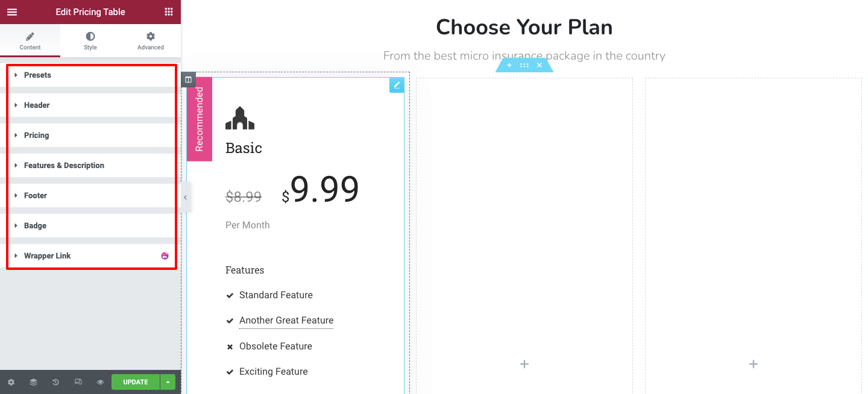Open save options arrow beside Update

(x=168, y=382)
